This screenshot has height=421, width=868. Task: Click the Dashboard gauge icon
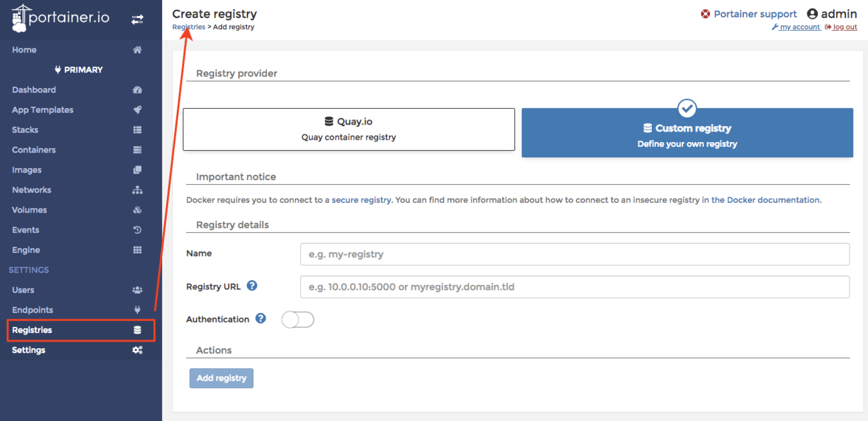pos(137,90)
